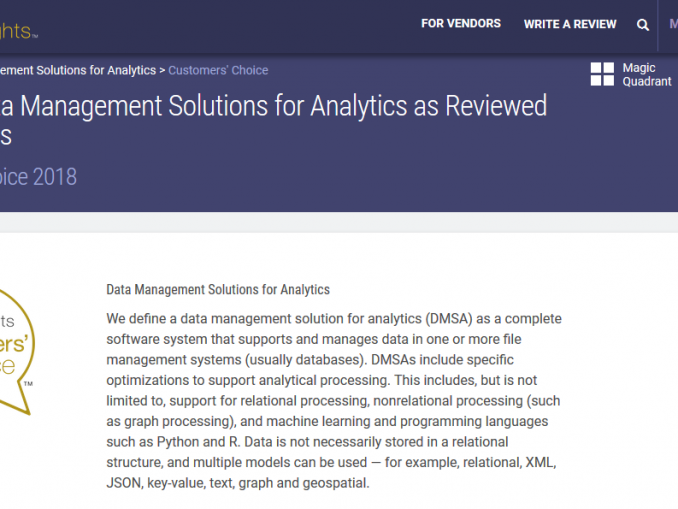678x509 pixels.
Task: Open the For Vendors menu
Action: click(461, 24)
